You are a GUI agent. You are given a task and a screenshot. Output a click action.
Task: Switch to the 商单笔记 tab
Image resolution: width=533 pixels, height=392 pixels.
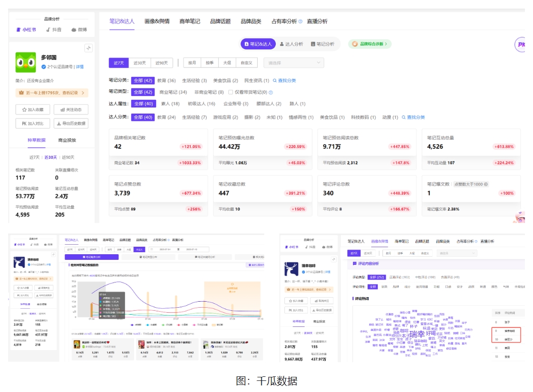190,21
